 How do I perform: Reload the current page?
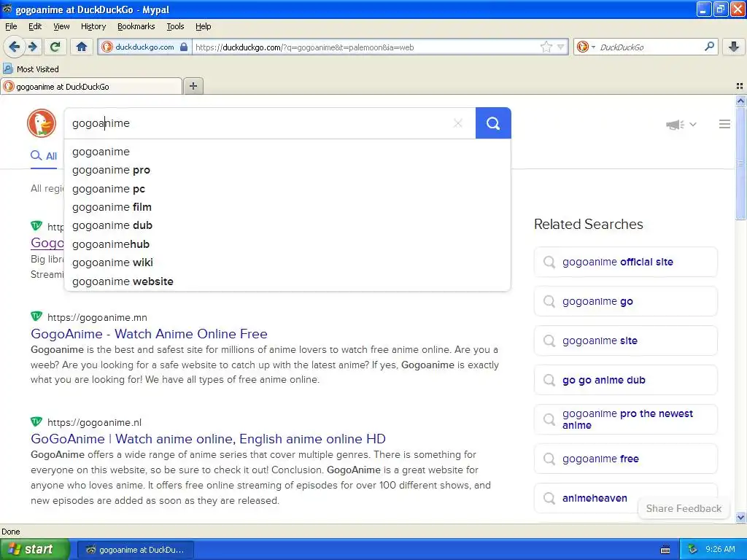(55, 47)
